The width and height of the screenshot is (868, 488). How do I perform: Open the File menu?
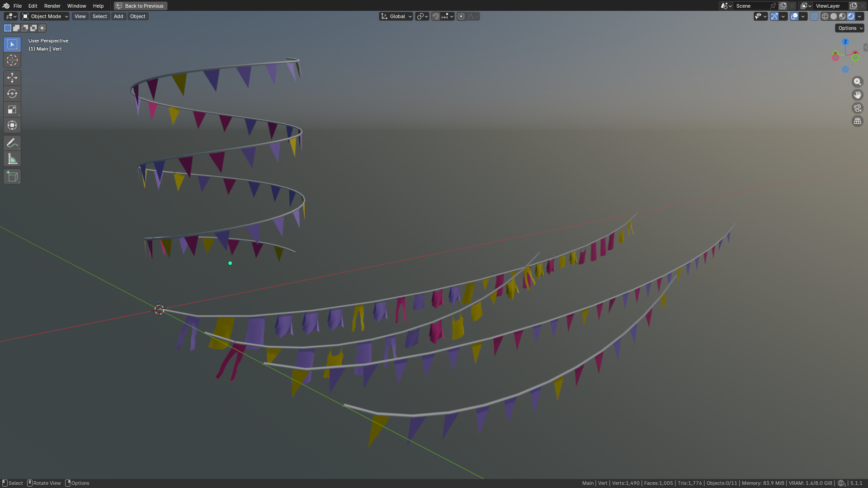pyautogui.click(x=18, y=6)
